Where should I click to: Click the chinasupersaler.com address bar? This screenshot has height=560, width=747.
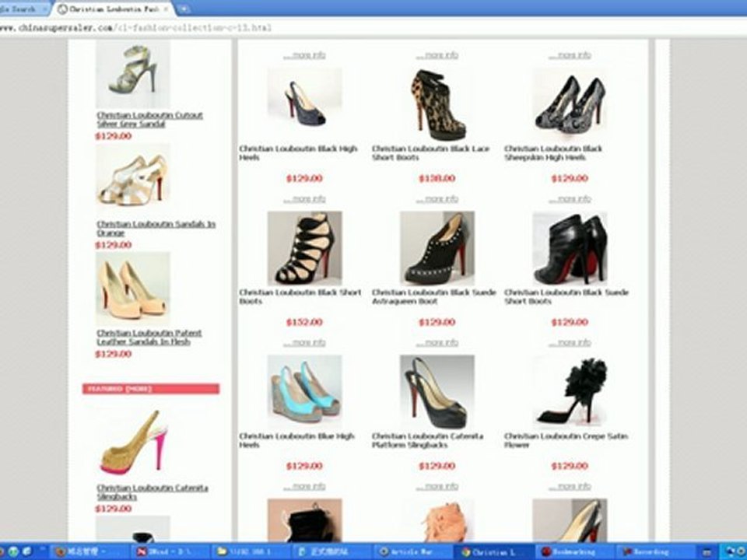coord(373,28)
